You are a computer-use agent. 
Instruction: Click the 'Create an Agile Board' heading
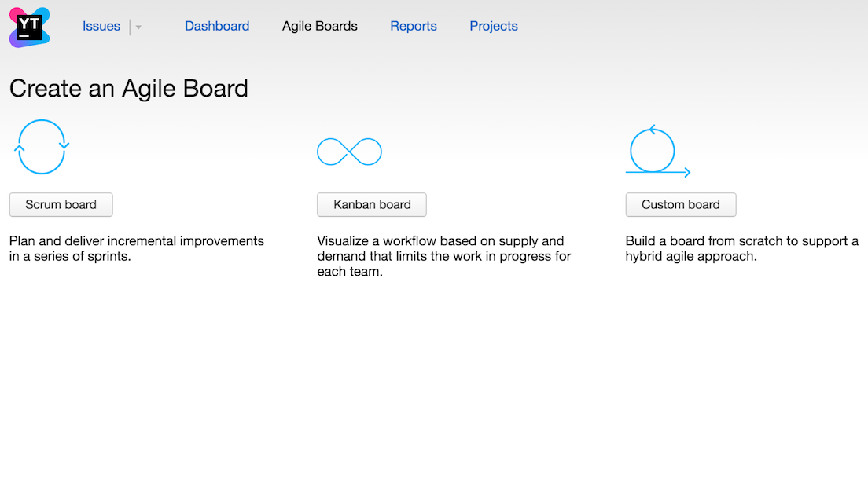128,89
